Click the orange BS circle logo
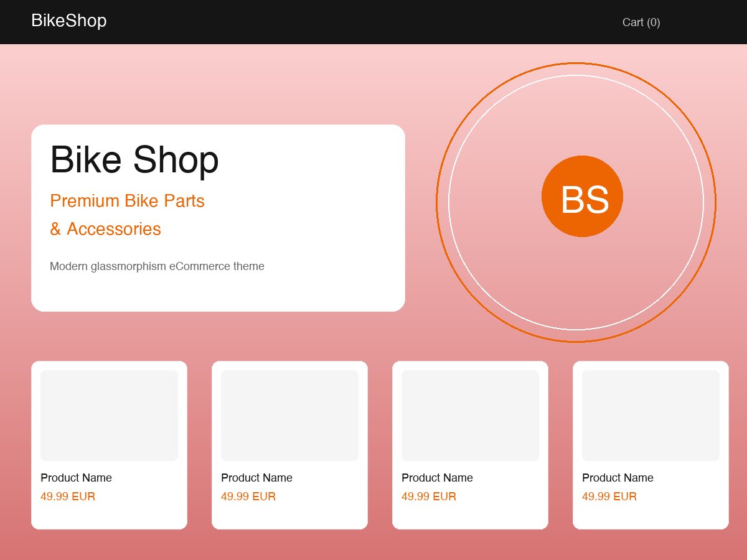The width and height of the screenshot is (747, 560). [582, 197]
